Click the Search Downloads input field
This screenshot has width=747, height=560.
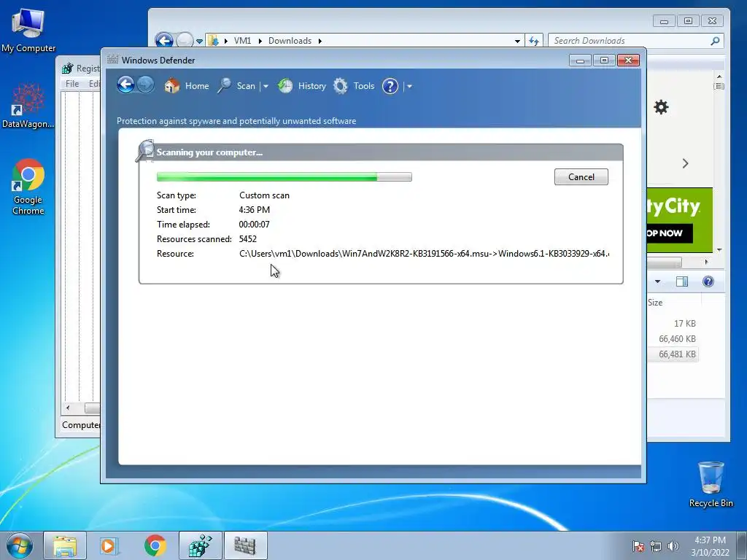pyautogui.click(x=629, y=41)
